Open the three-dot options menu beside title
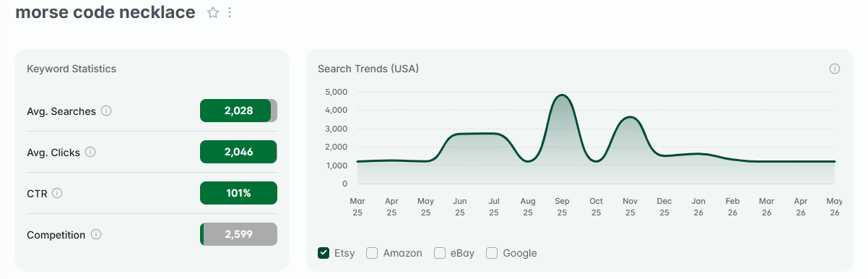 tap(230, 13)
